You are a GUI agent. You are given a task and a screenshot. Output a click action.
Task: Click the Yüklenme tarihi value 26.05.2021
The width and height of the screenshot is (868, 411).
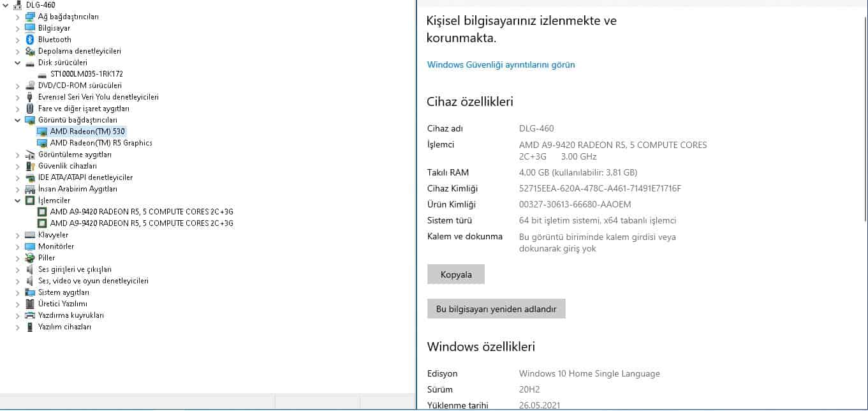tap(540, 405)
